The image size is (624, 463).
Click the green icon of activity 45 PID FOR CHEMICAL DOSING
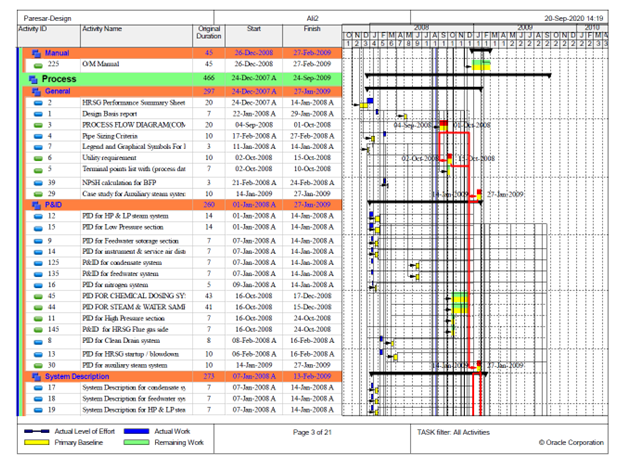38,297
